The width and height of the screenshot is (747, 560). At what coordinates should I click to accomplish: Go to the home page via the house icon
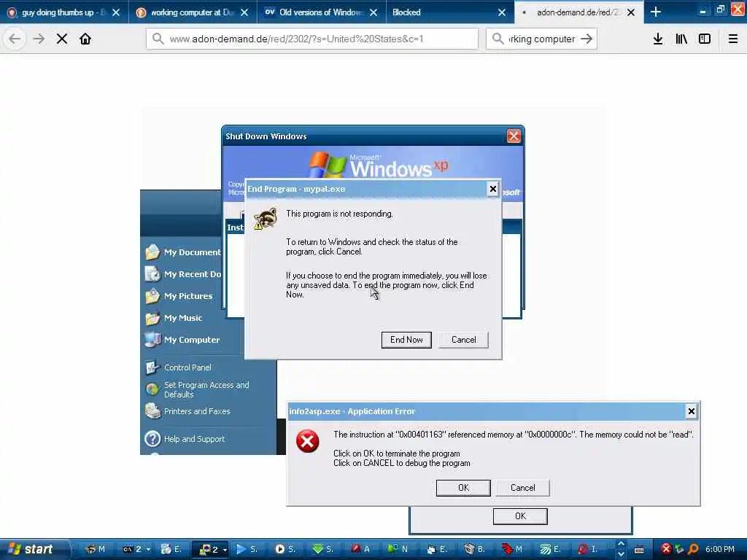[85, 39]
